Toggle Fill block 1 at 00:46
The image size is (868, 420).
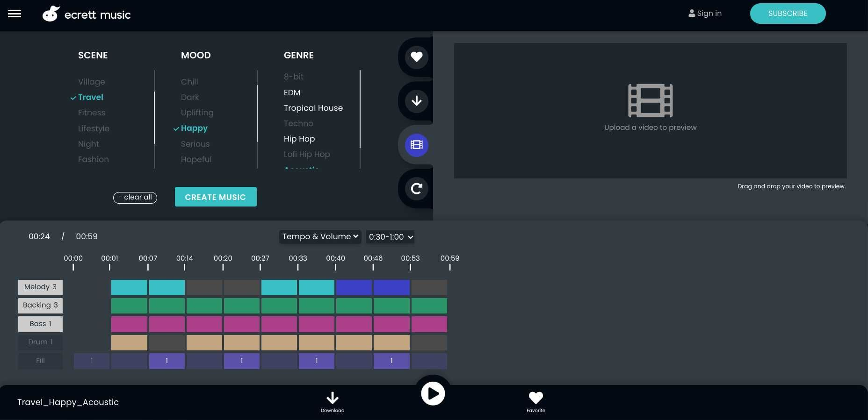point(391,361)
